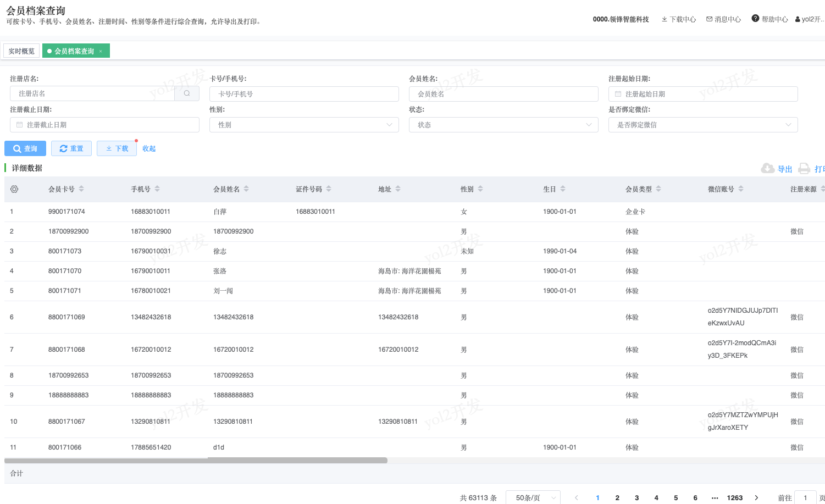Expand the 状态 dropdown
Screen dimensions: 825x504
pyautogui.click(x=503, y=125)
